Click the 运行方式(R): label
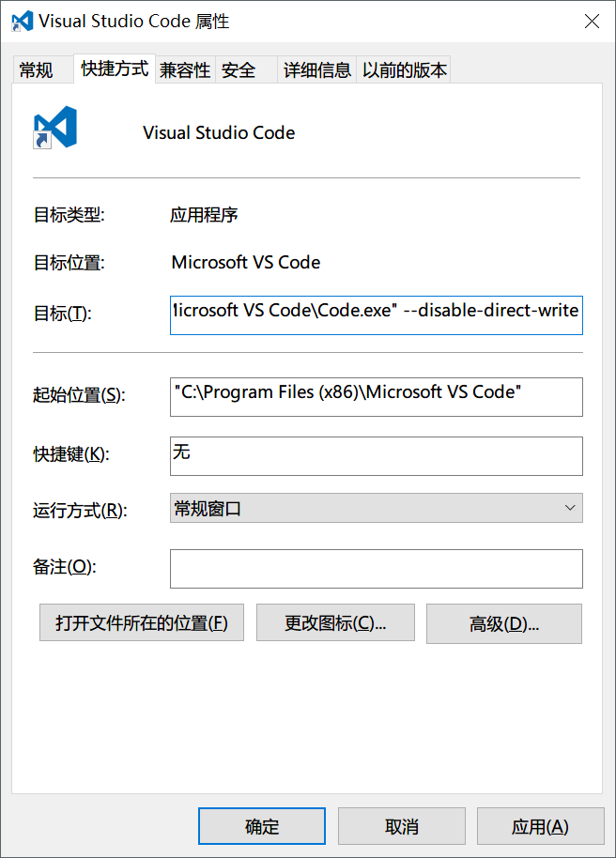This screenshot has width=616, height=858. point(80,511)
